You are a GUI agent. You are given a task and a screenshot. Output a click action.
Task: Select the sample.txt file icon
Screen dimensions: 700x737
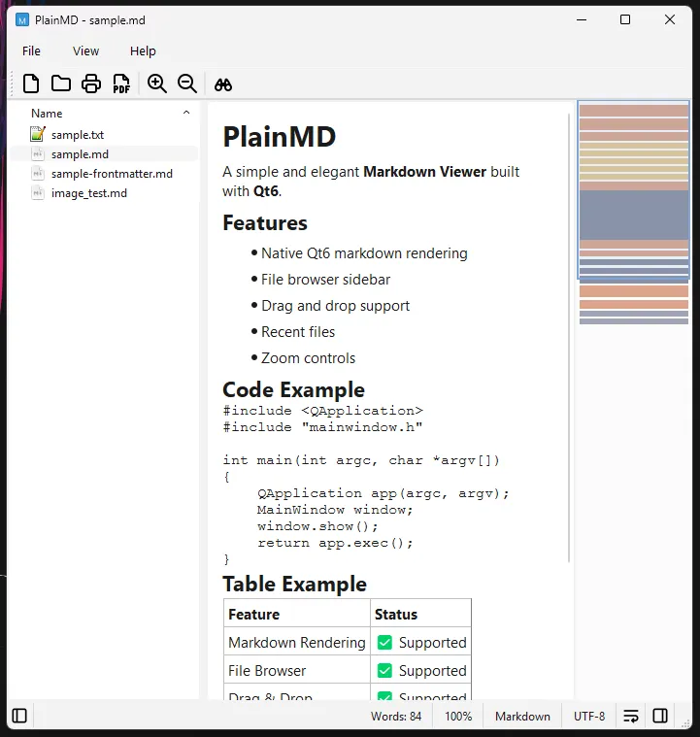38,134
